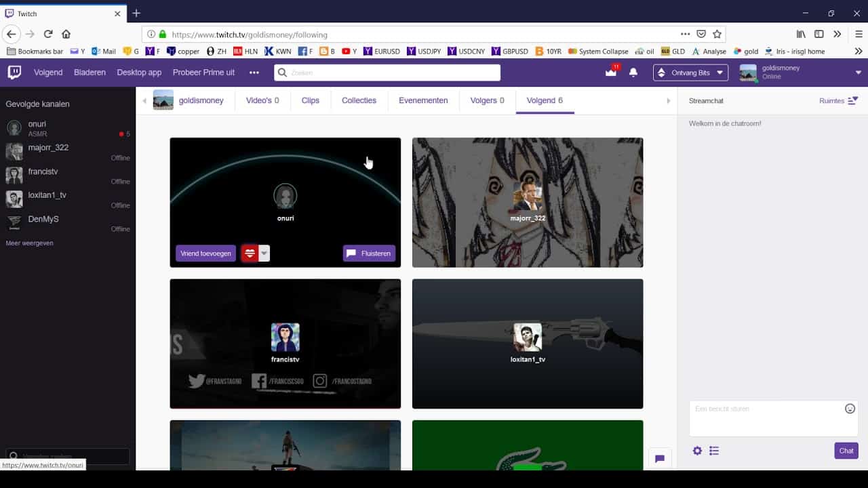The image size is (868, 488).
Task: Open francistv in followed channels sidebar
Action: [68, 176]
